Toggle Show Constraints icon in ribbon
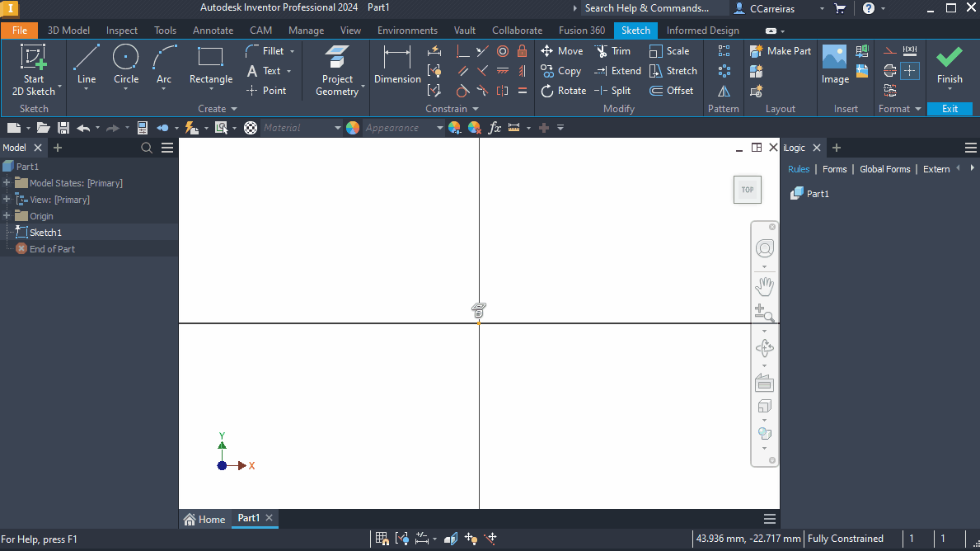Image resolution: width=980 pixels, height=551 pixels. click(x=434, y=71)
